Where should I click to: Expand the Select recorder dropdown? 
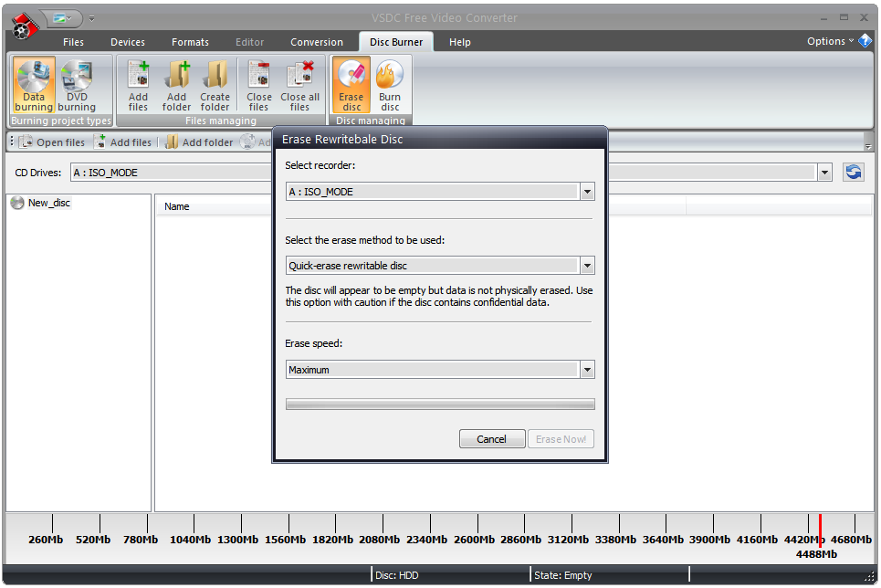tap(587, 192)
